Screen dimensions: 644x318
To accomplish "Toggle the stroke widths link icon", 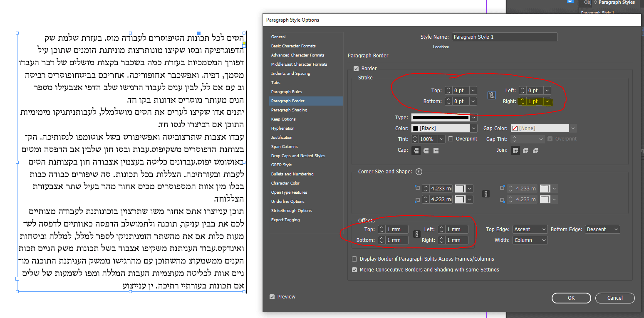I will click(x=491, y=96).
